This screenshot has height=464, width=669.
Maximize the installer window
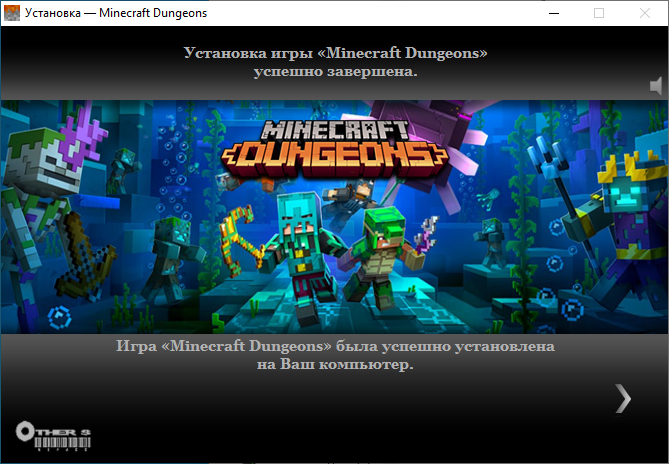(599, 13)
